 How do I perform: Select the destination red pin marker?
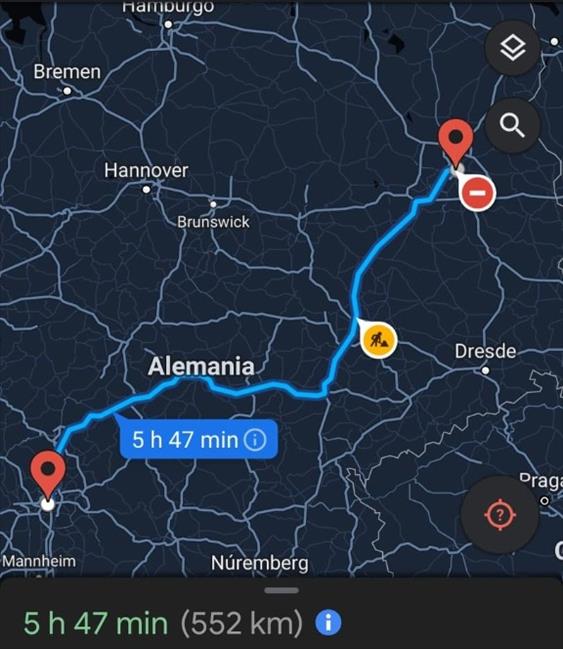coord(455,143)
